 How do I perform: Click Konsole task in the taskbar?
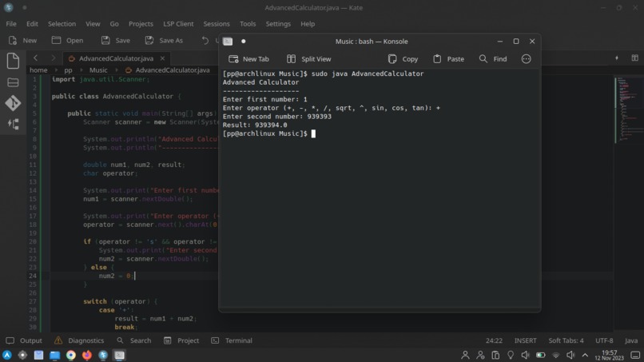pos(119,355)
